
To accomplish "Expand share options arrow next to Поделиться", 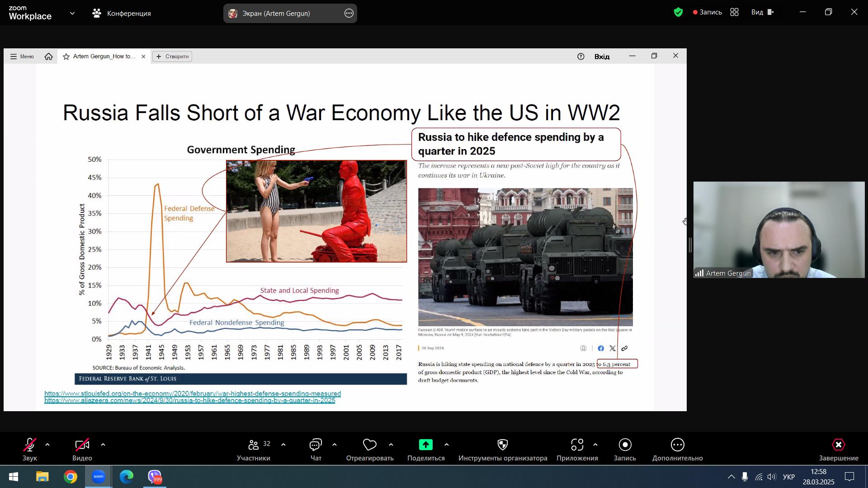I will click(x=447, y=445).
